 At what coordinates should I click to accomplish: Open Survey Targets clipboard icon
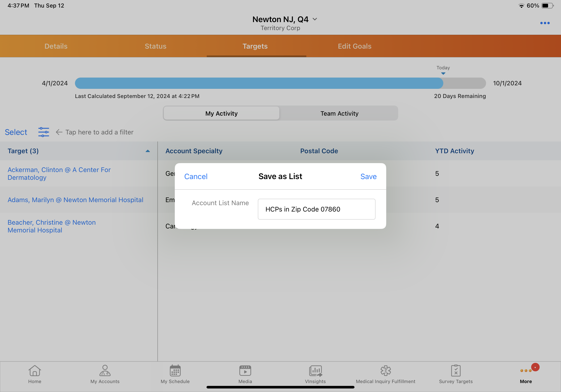[456, 371]
